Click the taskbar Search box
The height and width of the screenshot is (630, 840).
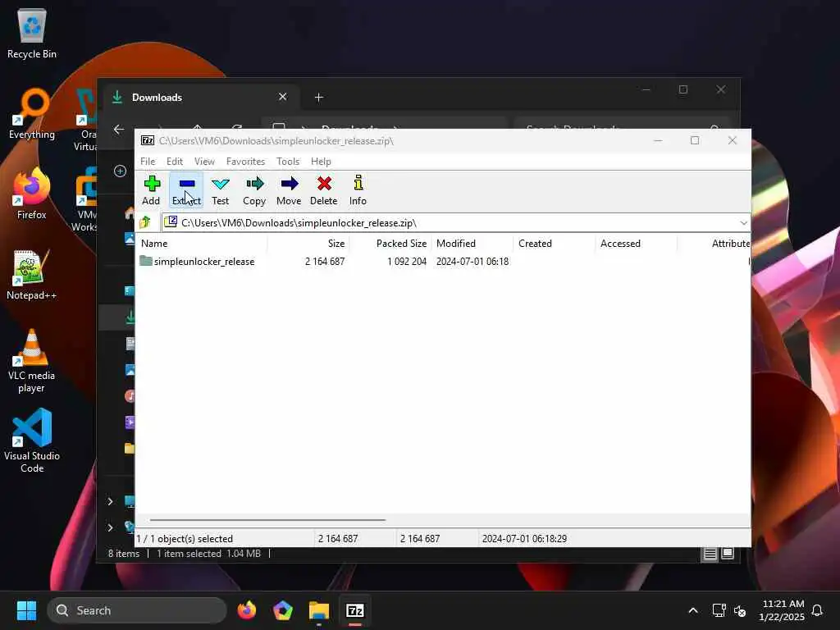point(137,610)
